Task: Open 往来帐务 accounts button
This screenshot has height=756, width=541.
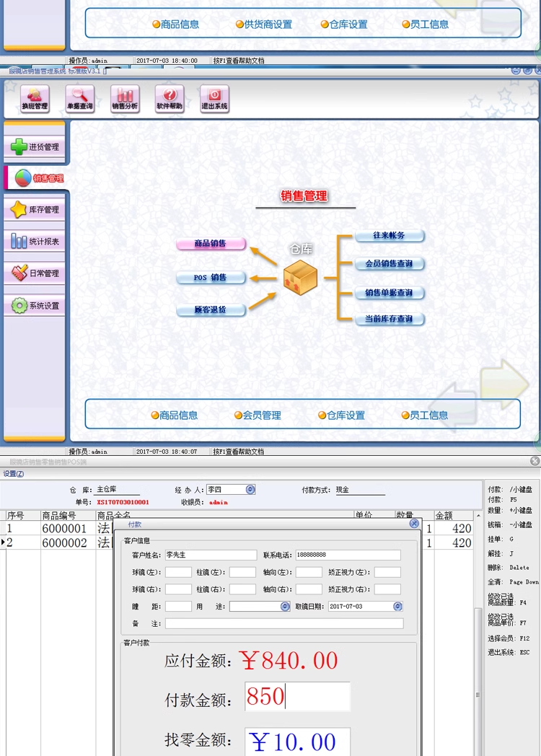Action: click(389, 235)
